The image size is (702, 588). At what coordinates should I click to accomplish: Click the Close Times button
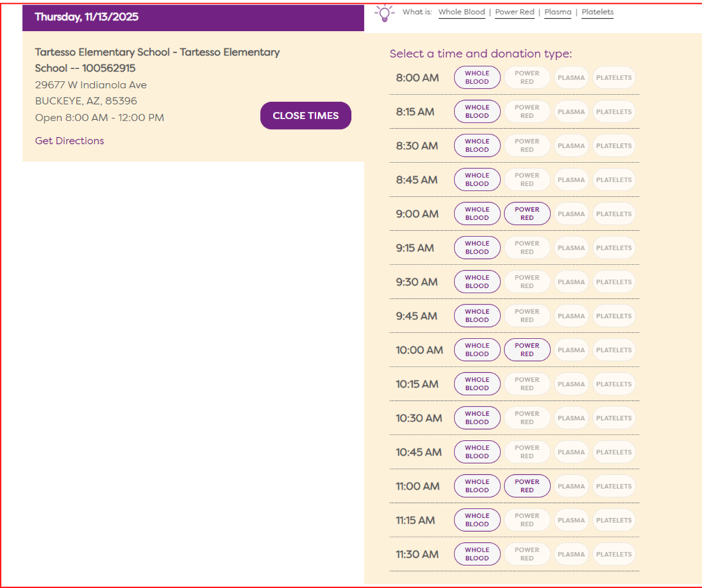(x=305, y=116)
